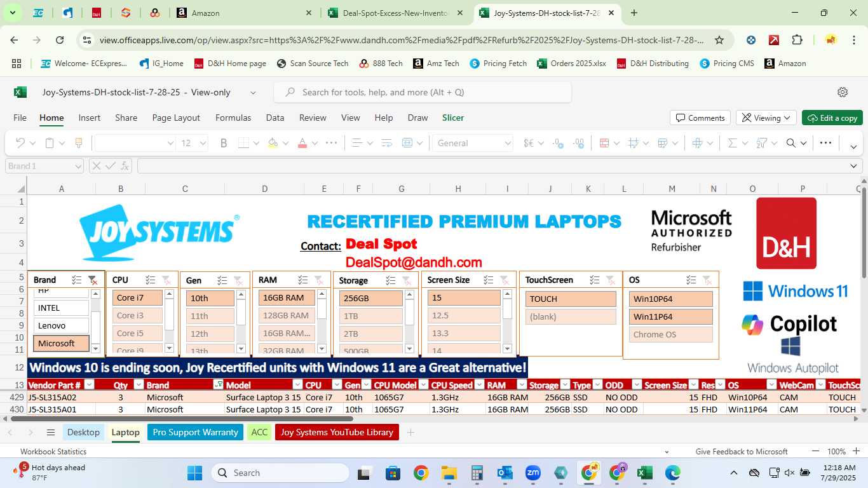
Task: Open the General number format dropdown
Action: (x=507, y=144)
